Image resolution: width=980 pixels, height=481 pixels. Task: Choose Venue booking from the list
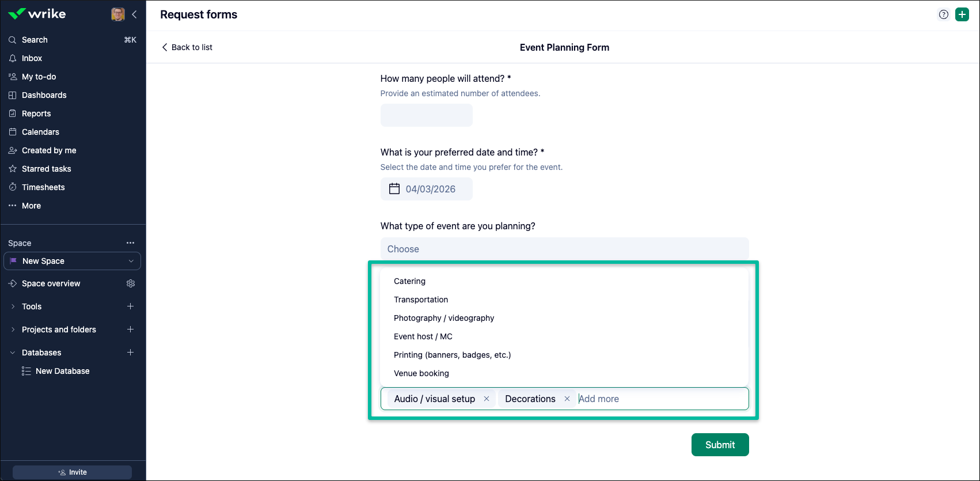pyautogui.click(x=421, y=373)
